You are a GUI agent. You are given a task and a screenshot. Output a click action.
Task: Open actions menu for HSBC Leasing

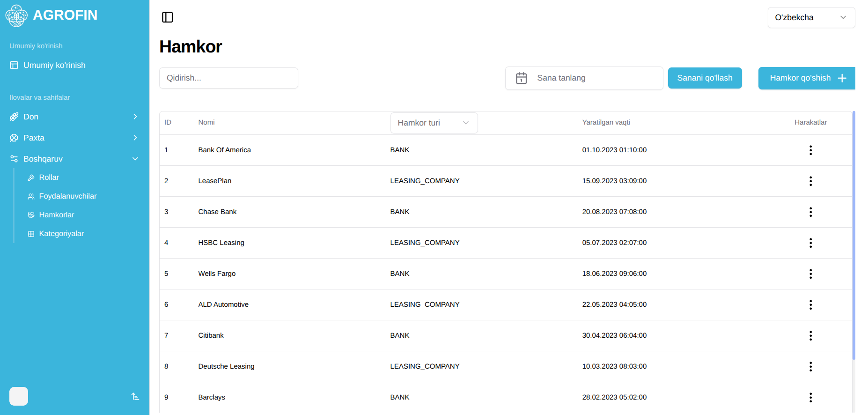810,243
